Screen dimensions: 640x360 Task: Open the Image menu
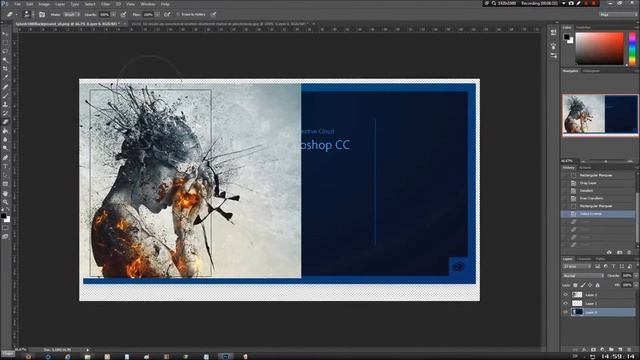(44, 4)
